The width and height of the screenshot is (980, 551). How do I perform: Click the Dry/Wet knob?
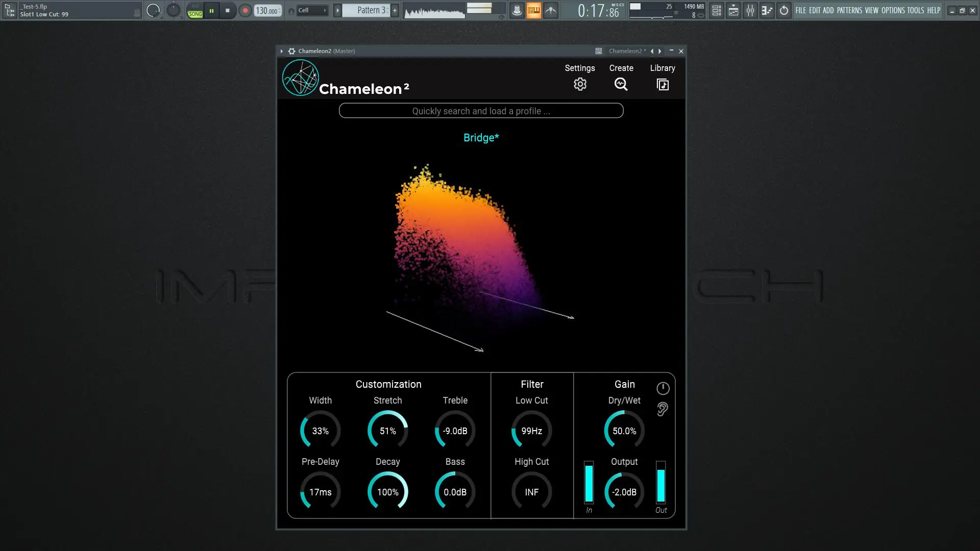(x=624, y=431)
